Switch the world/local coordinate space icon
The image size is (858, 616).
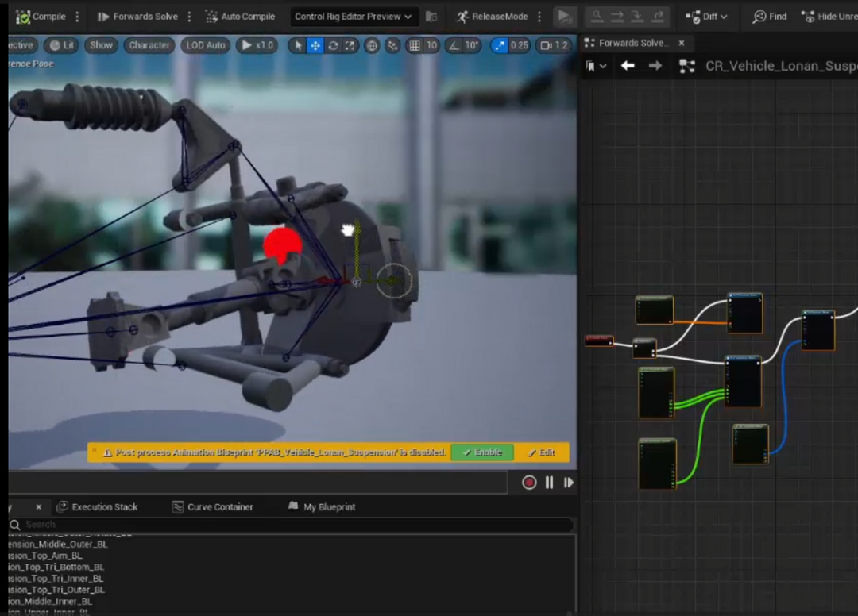(x=372, y=45)
